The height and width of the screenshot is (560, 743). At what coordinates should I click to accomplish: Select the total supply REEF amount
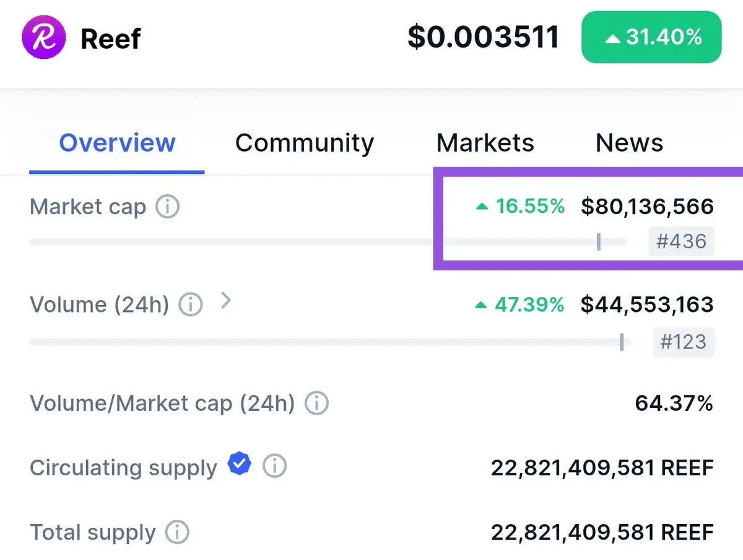[x=602, y=532]
